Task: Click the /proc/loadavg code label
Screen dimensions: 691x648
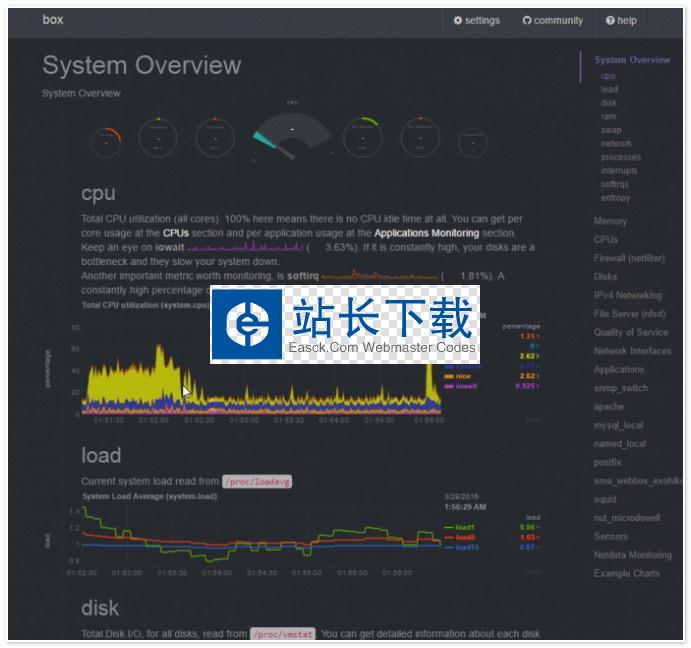Action: pyautogui.click(x=257, y=481)
